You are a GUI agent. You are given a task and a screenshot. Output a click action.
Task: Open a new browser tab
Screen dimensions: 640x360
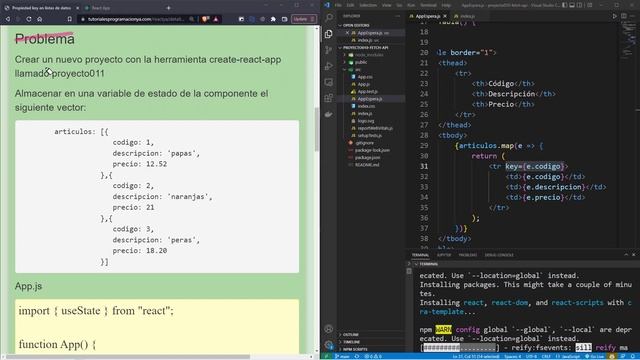click(x=168, y=8)
